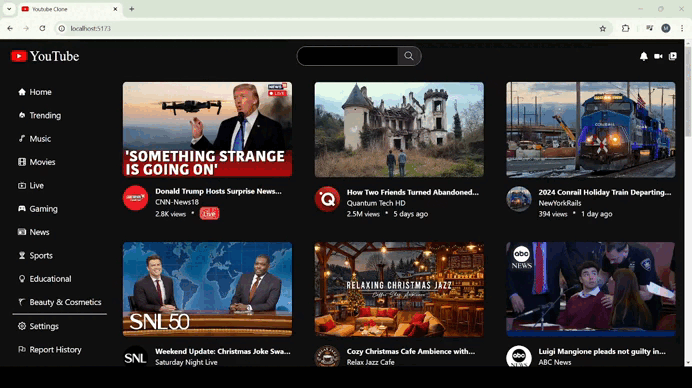Open Relax Jazz Cafe channel avatar
The image size is (692, 388).
coord(327,357)
